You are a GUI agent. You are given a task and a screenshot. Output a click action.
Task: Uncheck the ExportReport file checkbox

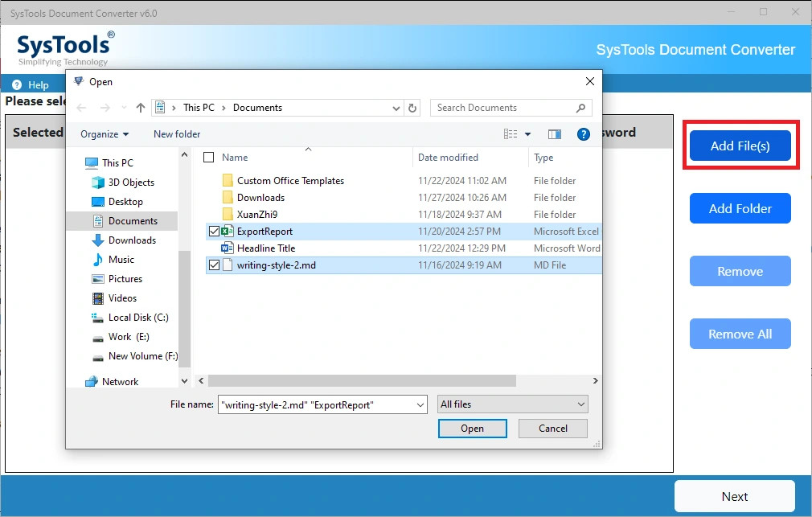click(214, 231)
